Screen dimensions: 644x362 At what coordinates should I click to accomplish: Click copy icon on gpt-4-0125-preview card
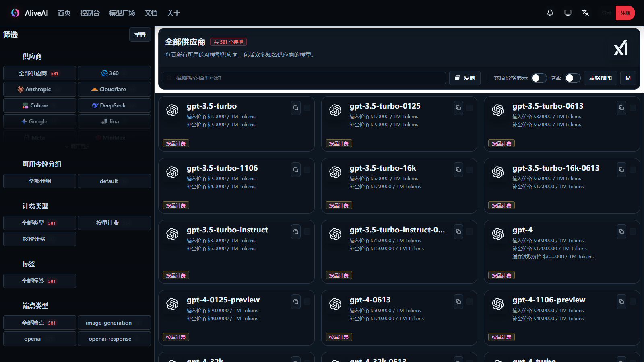(x=296, y=302)
